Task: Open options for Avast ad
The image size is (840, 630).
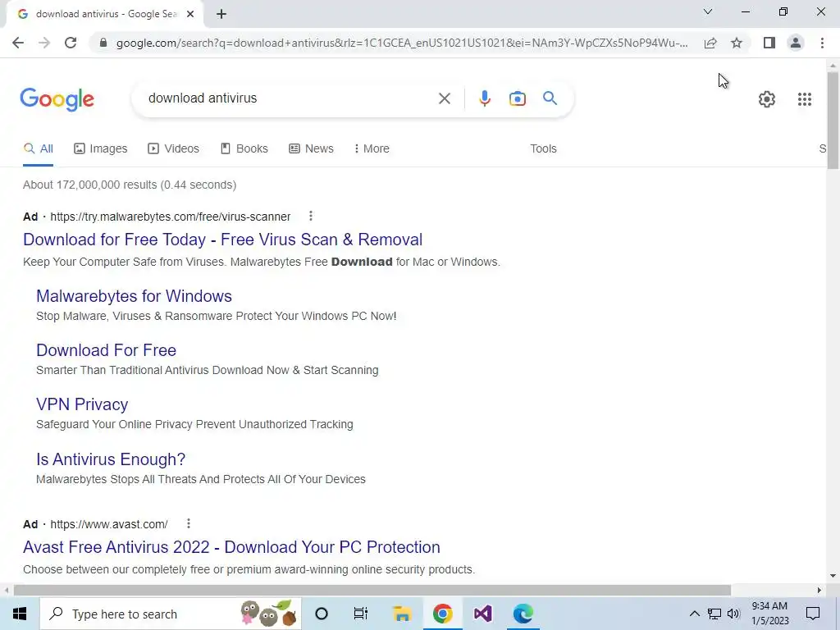Action: tap(189, 523)
